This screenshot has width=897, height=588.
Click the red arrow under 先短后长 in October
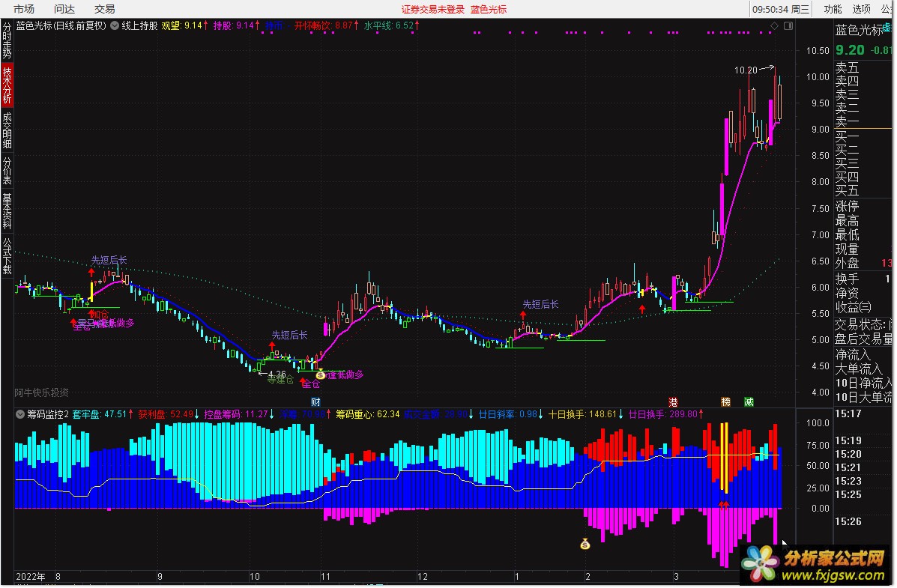click(272, 346)
